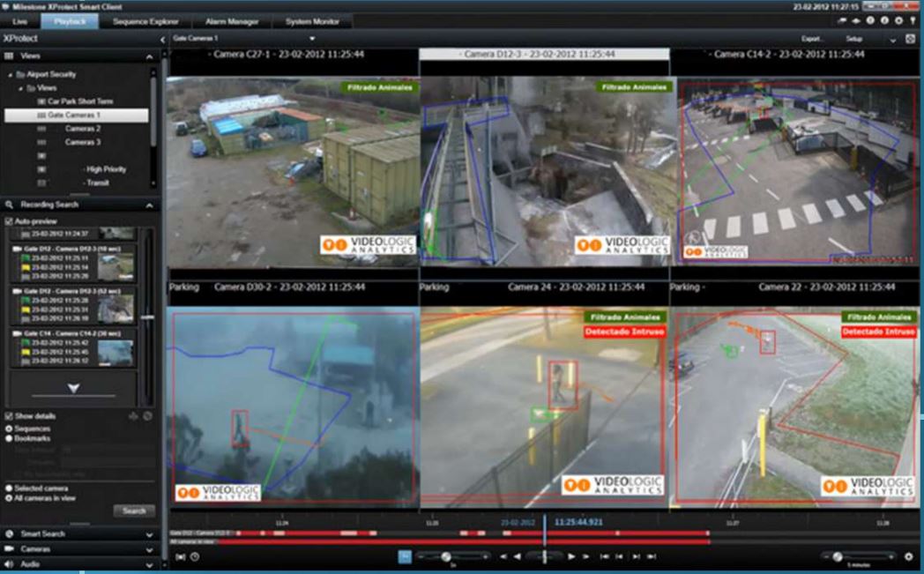
Task: Click the timeline time span slider handle
Action: tap(838, 557)
